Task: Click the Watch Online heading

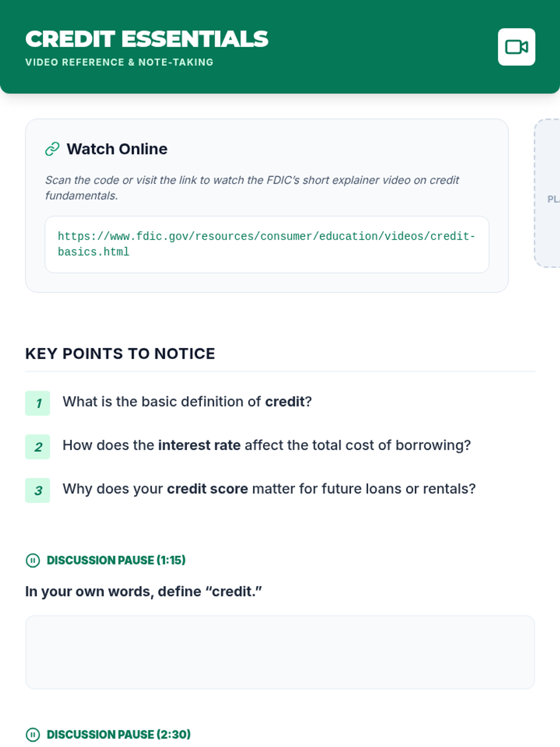Action: [117, 149]
